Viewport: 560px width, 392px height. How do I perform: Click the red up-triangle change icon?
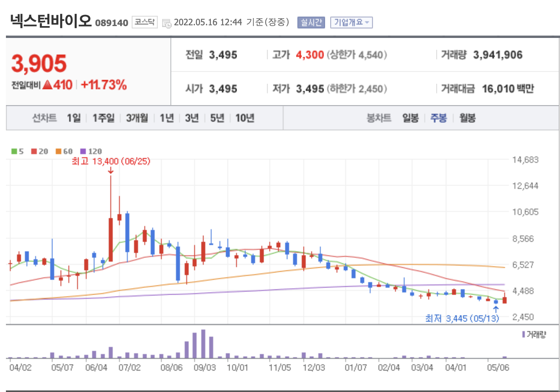47,85
